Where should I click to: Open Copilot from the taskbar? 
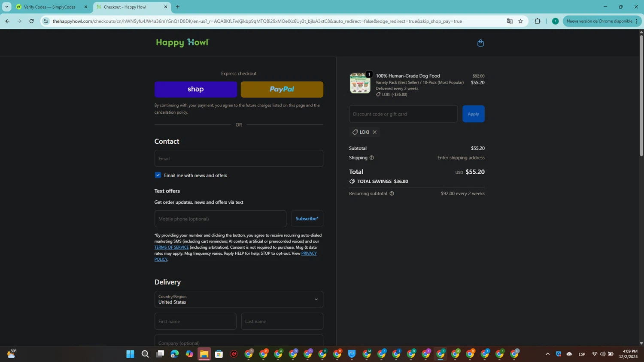coord(189,354)
